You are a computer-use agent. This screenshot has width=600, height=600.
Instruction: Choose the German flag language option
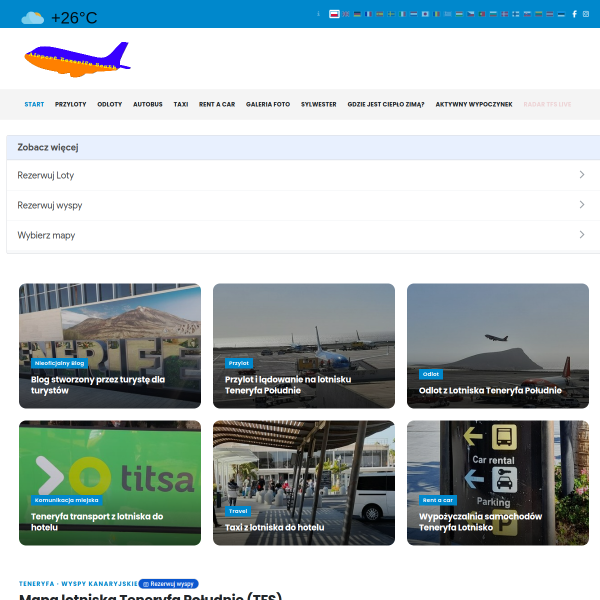[x=357, y=14]
